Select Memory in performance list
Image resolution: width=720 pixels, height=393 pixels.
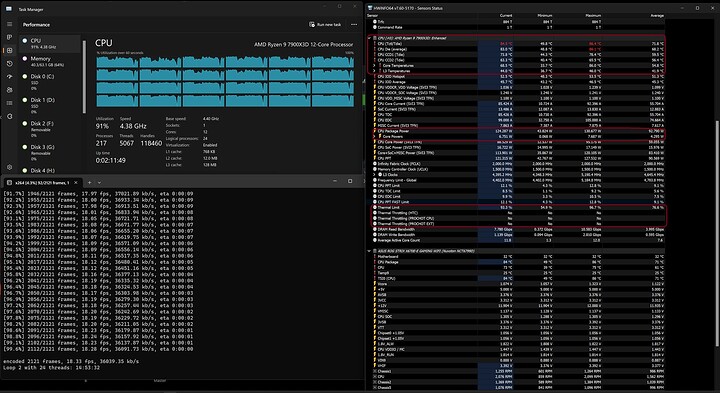(50, 62)
